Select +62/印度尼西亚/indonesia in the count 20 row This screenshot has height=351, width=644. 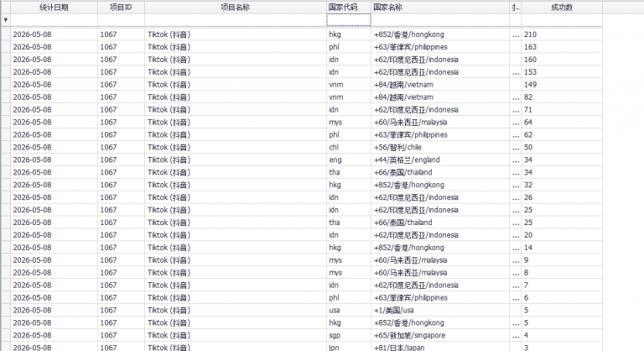[440, 235]
